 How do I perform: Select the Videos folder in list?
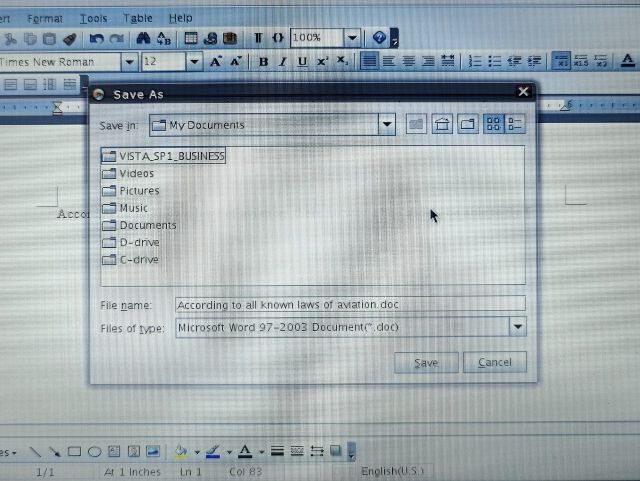tap(128, 174)
